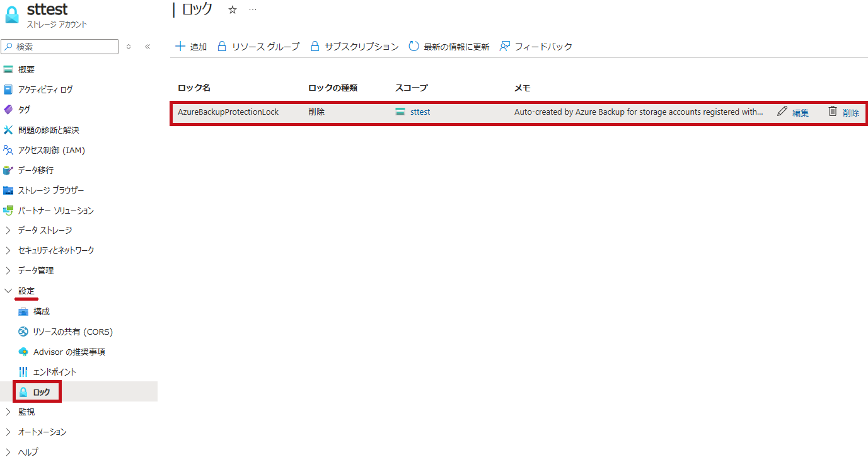Click the refresh circular arrow icon
868x462 pixels.
coord(414,46)
